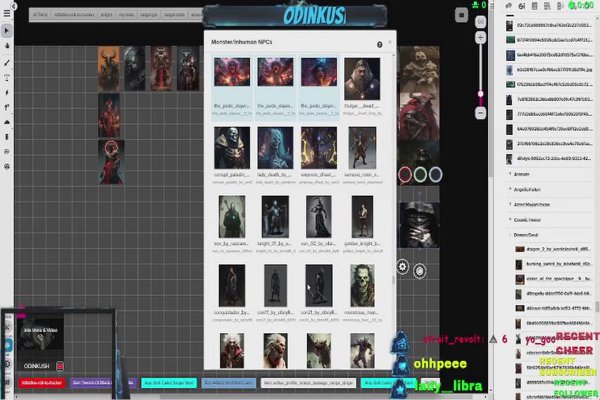Open the Chat tab in the sidebar
Viewport: 600px width, 400px height.
509,6
